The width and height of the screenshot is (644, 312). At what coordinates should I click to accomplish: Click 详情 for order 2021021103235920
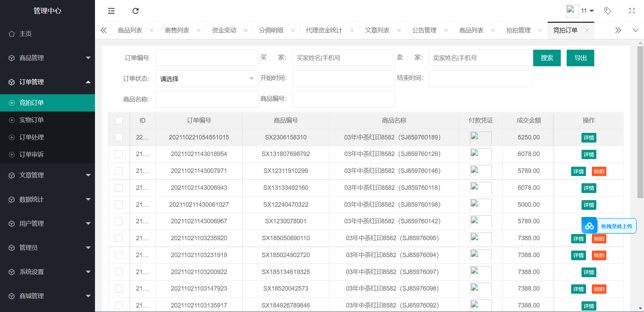point(578,238)
